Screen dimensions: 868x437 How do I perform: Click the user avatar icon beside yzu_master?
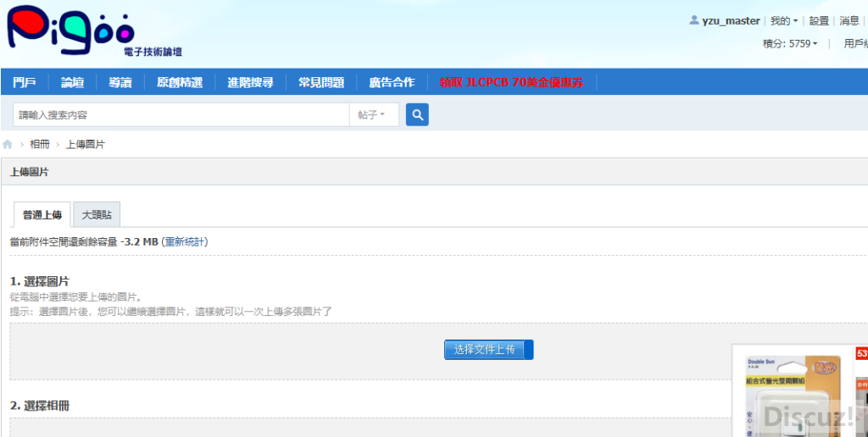click(x=694, y=20)
